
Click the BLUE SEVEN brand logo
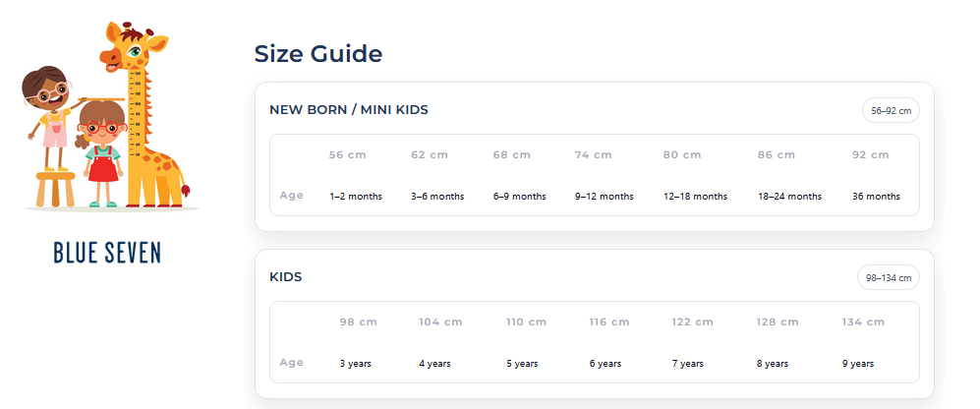[107, 252]
